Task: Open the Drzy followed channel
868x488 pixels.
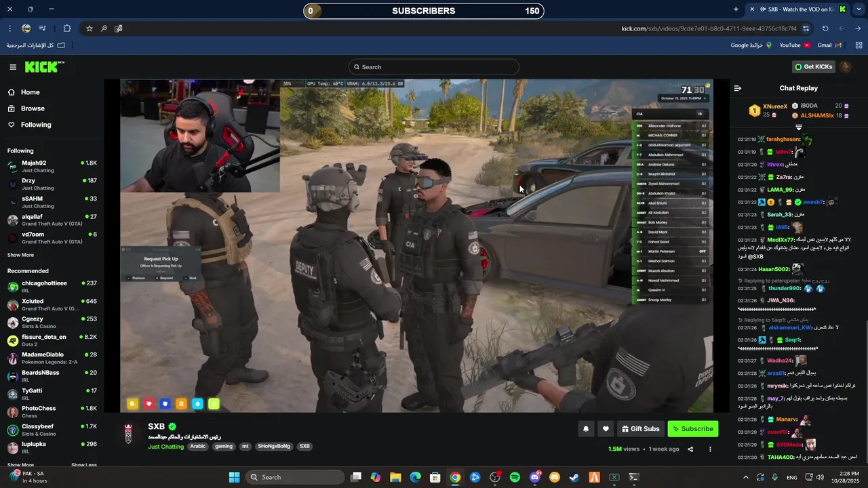Action: click(52, 184)
